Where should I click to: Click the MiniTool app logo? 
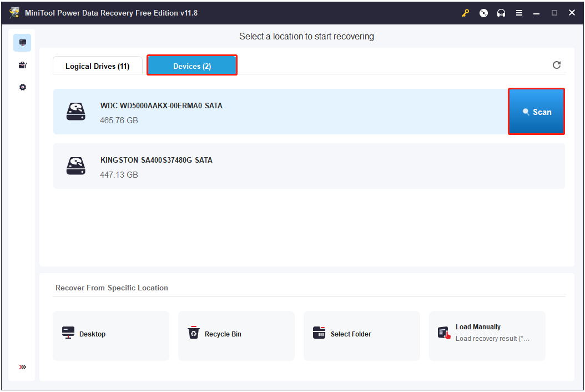pyautogui.click(x=14, y=13)
